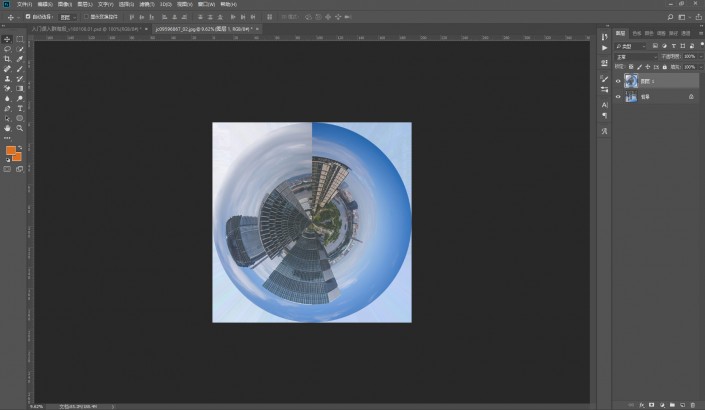Select the Brush tool
The height and width of the screenshot is (410, 705).
(20, 69)
